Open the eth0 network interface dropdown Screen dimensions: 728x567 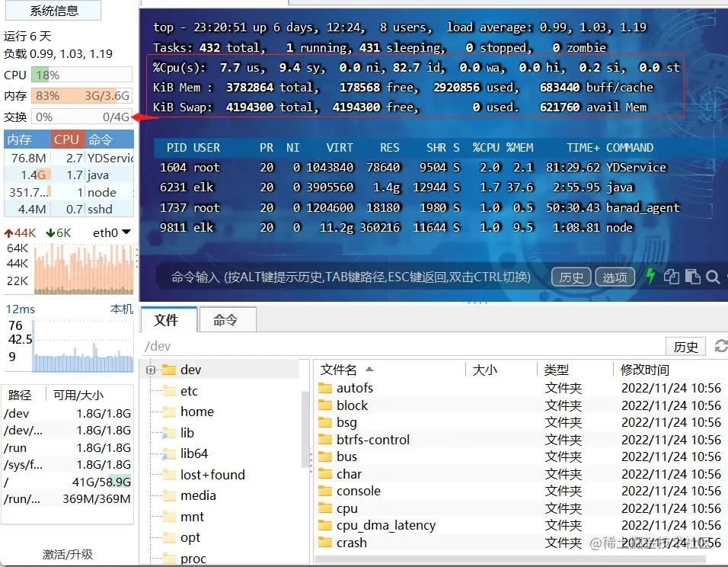coord(126,232)
